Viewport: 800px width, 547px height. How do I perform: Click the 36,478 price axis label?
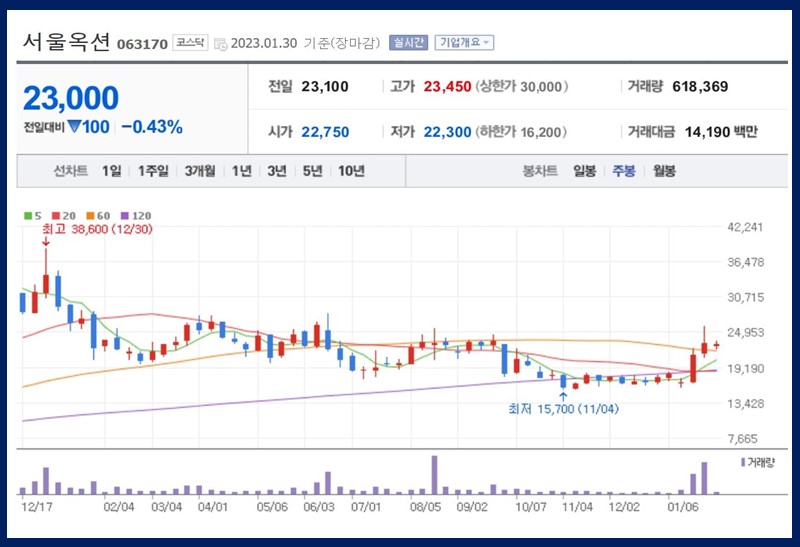[x=745, y=262]
